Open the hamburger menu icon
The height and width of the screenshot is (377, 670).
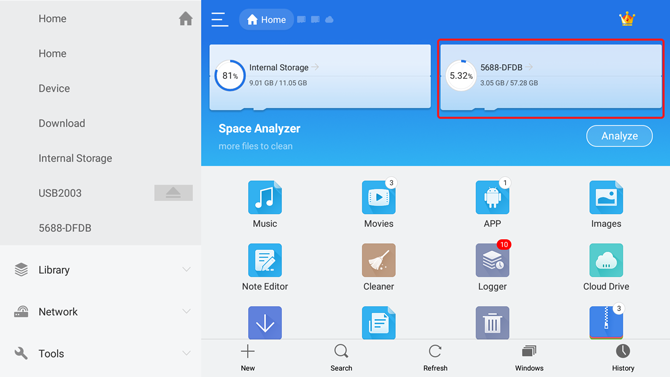(220, 20)
